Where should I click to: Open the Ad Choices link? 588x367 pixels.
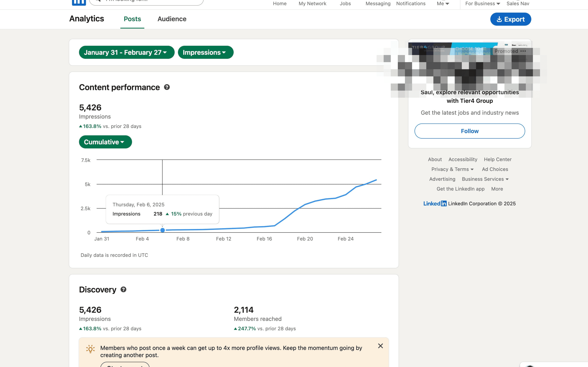point(495,169)
